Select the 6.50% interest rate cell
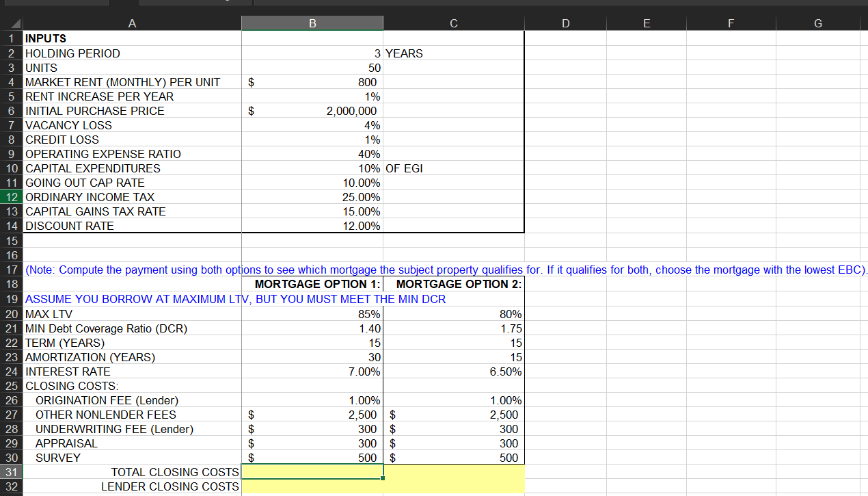This screenshot has height=496, width=868. (454, 371)
